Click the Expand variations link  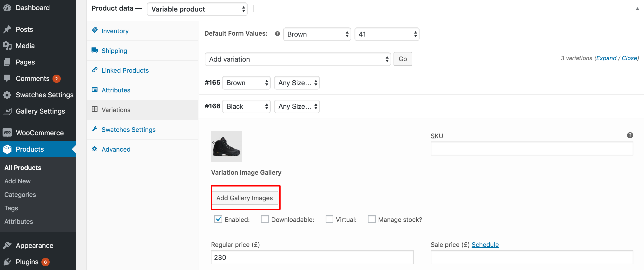[x=606, y=58]
